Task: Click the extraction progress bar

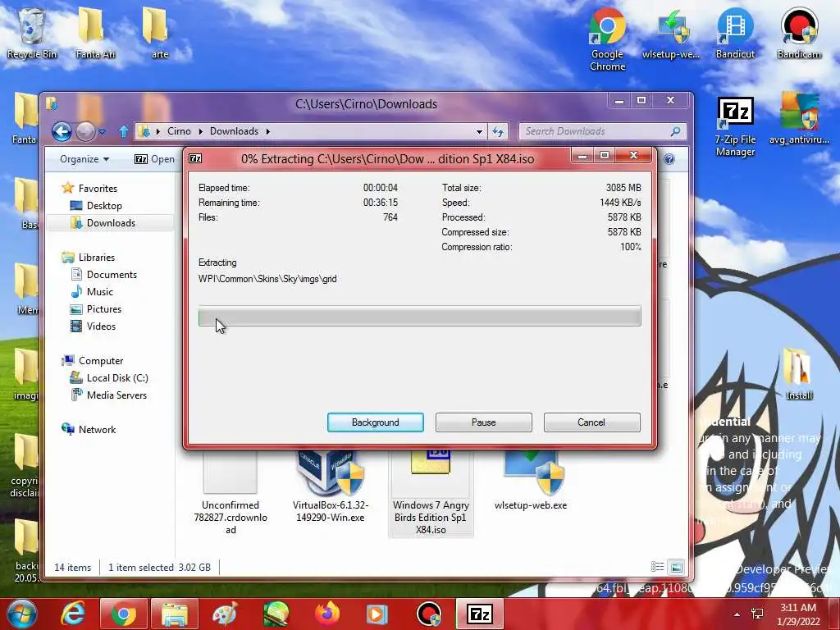Action: coord(419,316)
